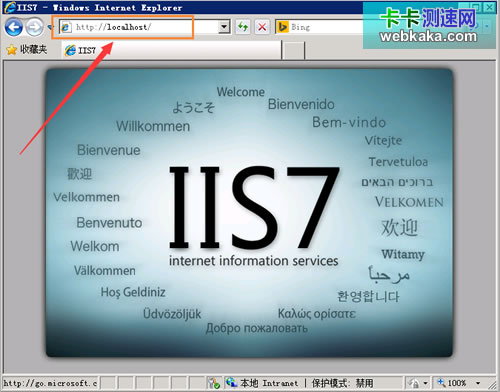Image resolution: width=500 pixels, height=392 pixels.
Task: Click the browser Back arrow button
Action: tap(14, 27)
